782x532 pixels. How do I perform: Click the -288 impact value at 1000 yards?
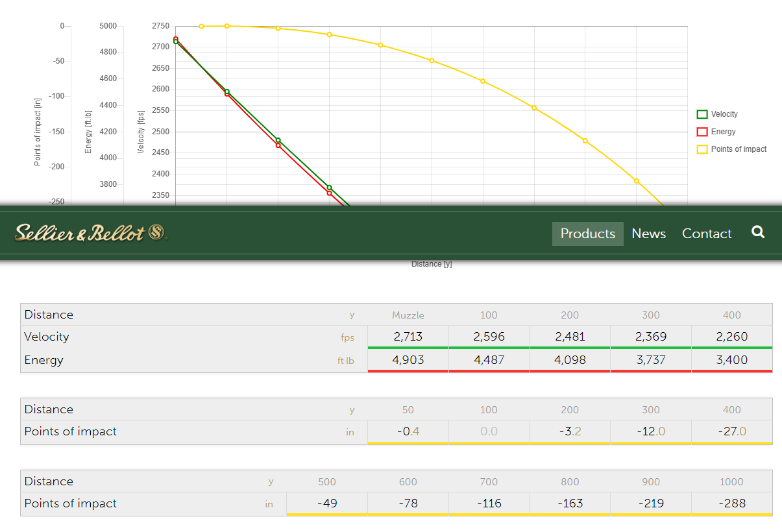(x=732, y=503)
